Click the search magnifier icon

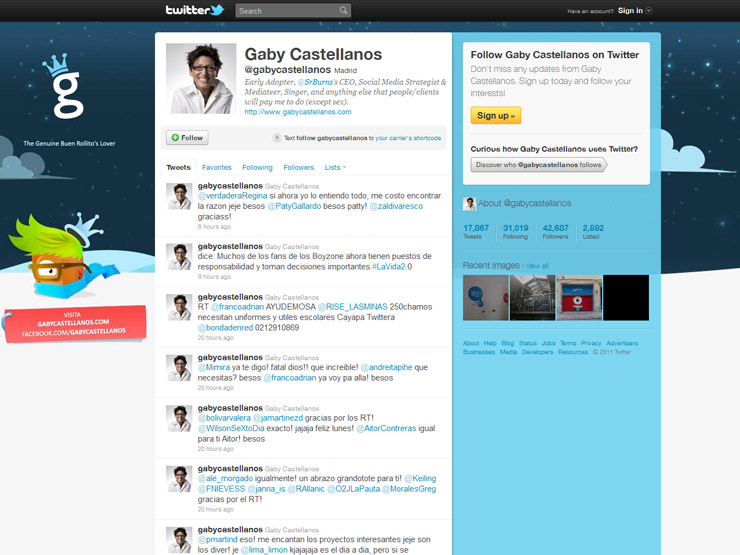pos(343,10)
